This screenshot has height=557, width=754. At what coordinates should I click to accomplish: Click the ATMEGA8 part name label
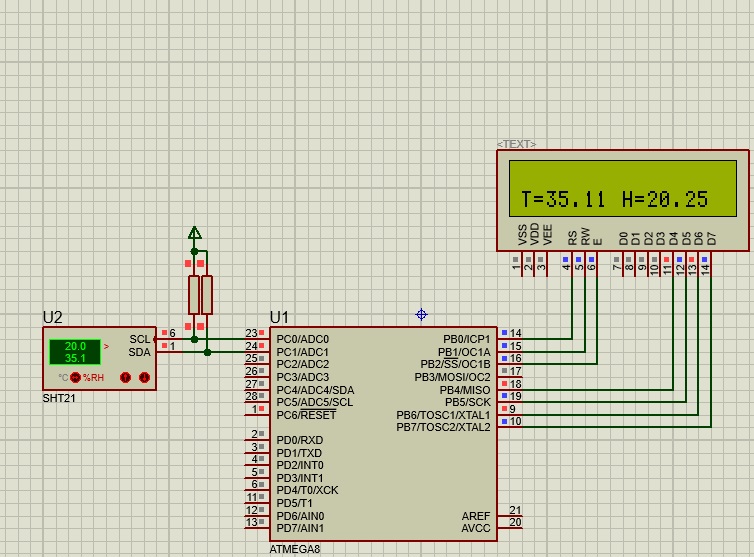click(x=295, y=549)
